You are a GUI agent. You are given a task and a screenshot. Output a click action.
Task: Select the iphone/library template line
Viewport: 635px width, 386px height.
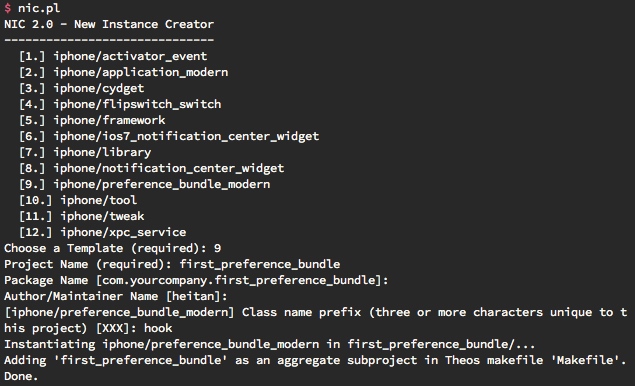[x=85, y=152]
